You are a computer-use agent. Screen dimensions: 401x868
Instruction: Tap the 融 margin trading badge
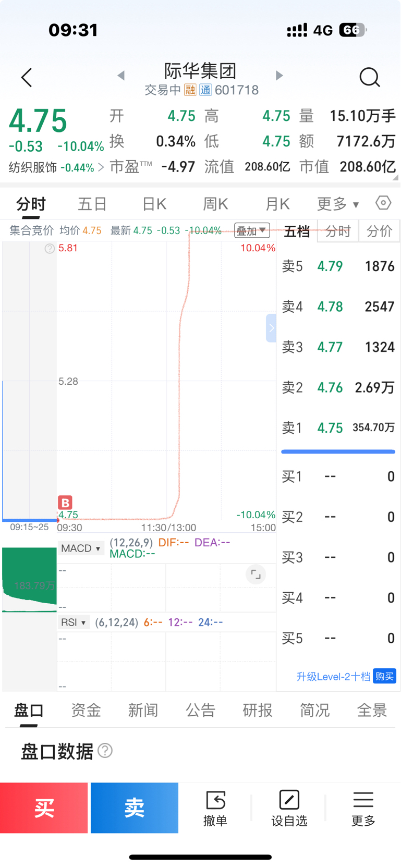[x=190, y=90]
